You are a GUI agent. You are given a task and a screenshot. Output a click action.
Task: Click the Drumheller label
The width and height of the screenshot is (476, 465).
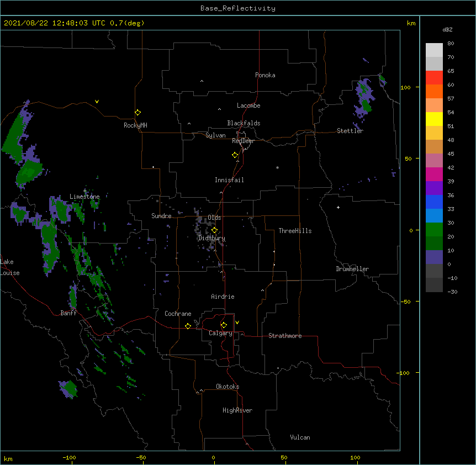(x=352, y=269)
